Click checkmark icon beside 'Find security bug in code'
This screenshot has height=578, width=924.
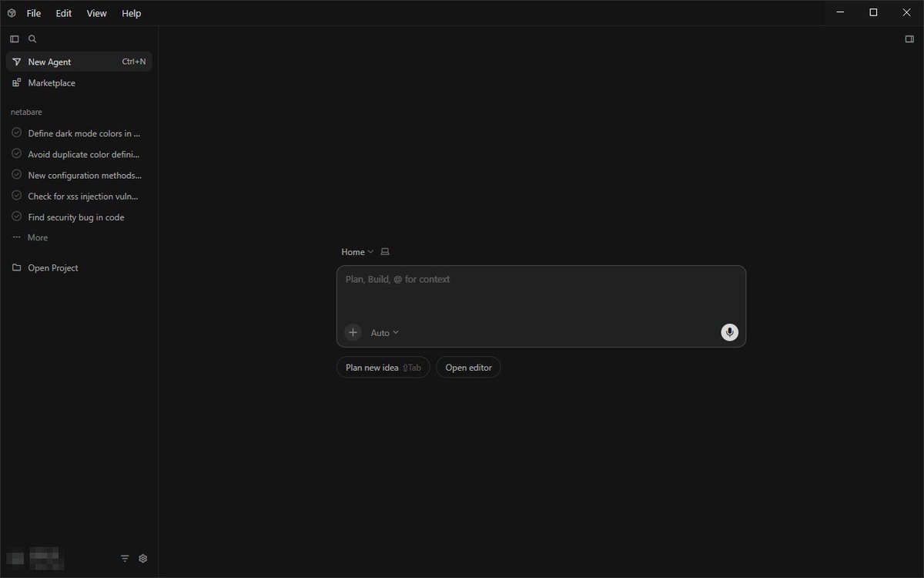(16, 217)
